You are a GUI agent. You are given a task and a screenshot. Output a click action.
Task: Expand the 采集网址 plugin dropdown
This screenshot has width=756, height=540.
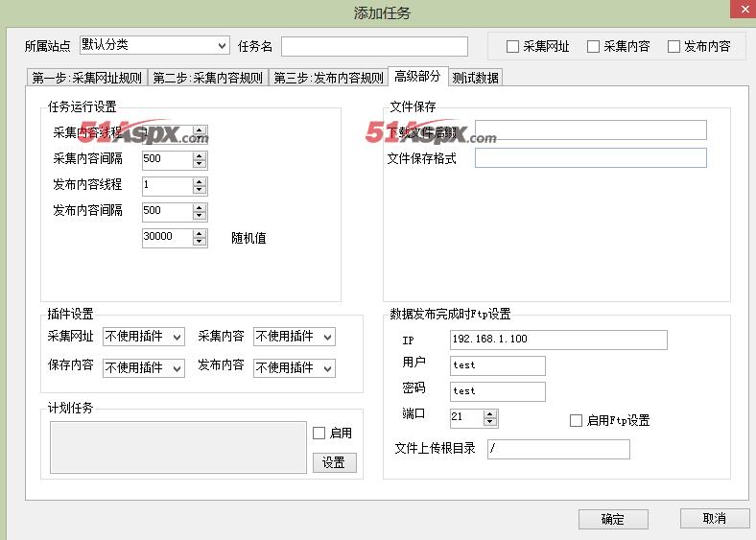coord(143,337)
